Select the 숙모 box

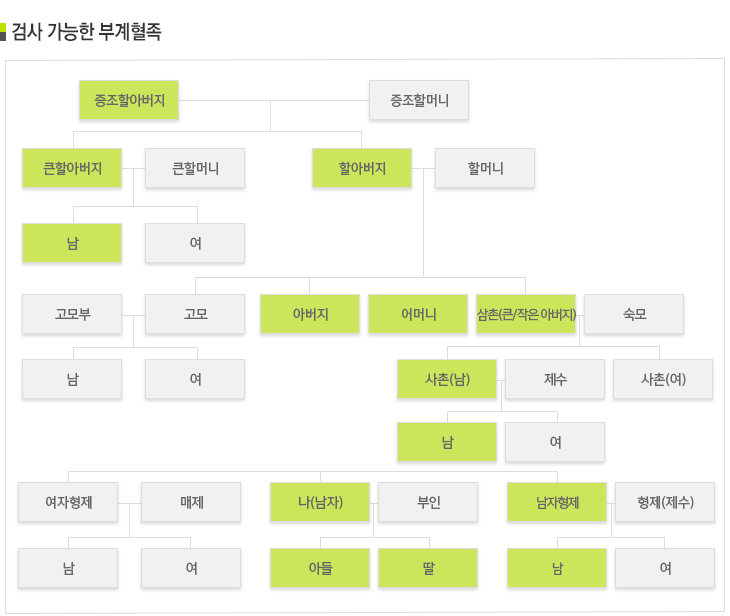click(x=634, y=314)
